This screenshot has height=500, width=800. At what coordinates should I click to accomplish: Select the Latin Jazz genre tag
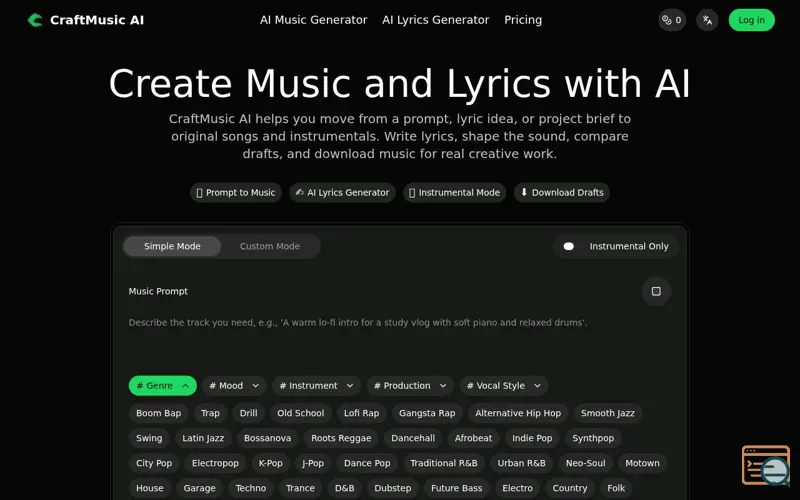click(203, 438)
